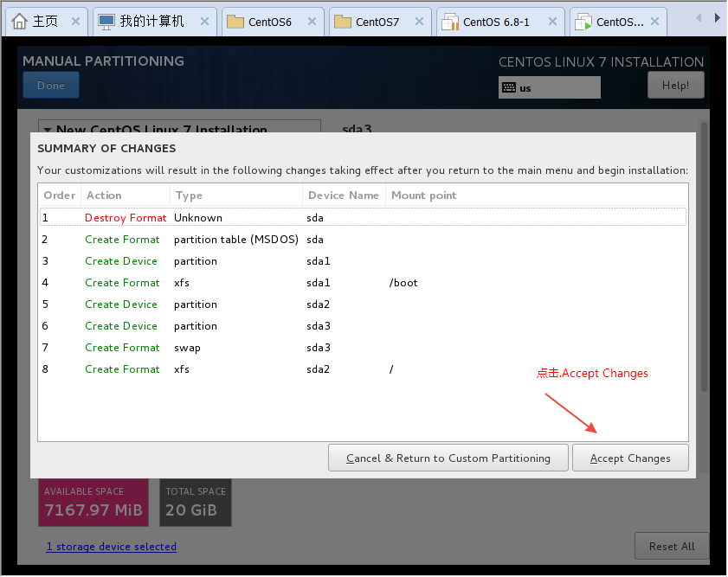Switch to the 我的计算机 tab
The image size is (728, 577).
(x=155, y=22)
